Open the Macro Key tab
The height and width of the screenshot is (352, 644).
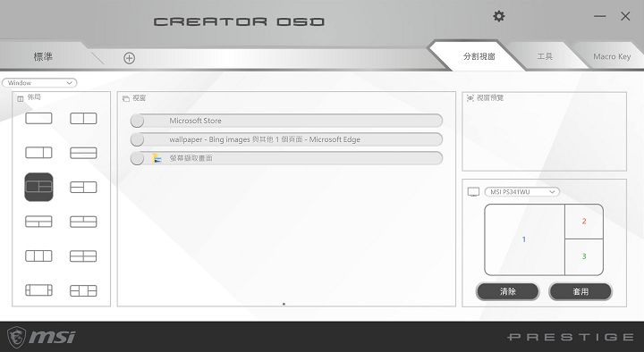coord(612,56)
